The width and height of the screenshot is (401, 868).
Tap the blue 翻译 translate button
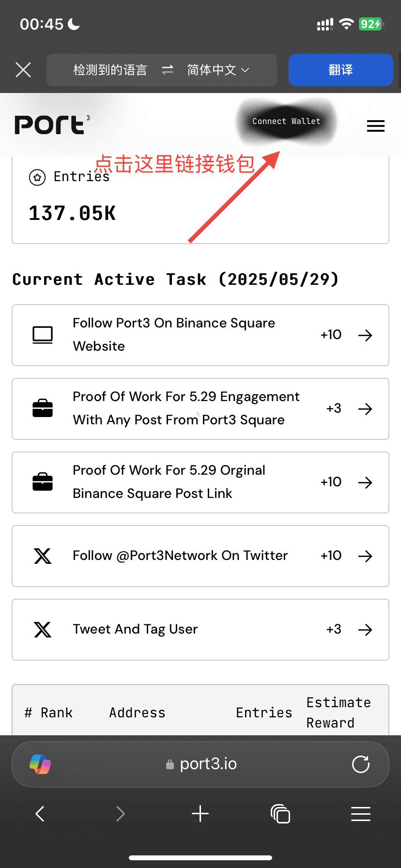point(340,70)
